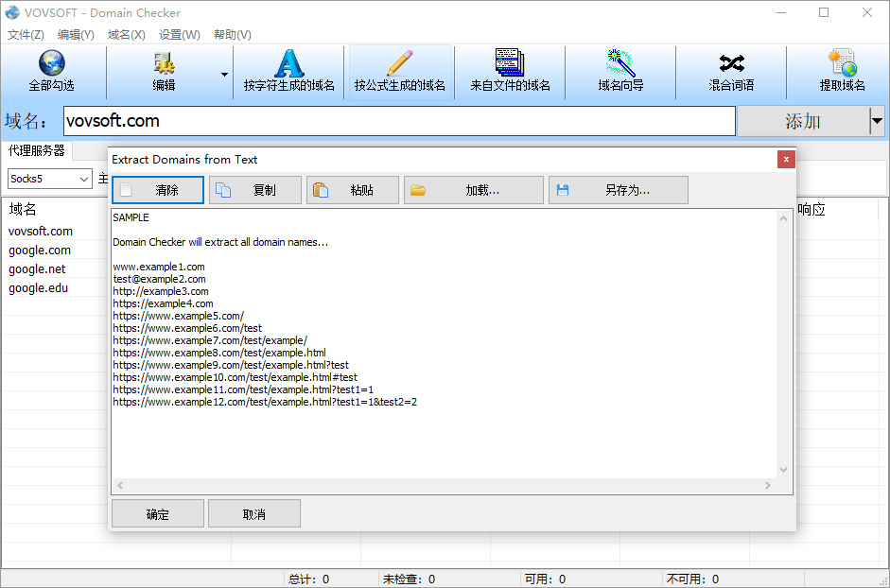The image size is (890, 588).
Task: Click the clipboard icon on 粘贴
Action: [321, 190]
